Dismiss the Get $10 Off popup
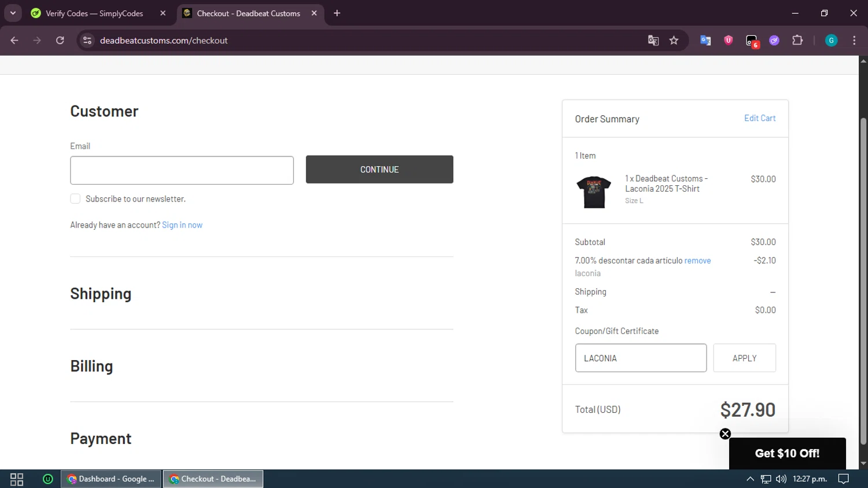 [x=725, y=434]
